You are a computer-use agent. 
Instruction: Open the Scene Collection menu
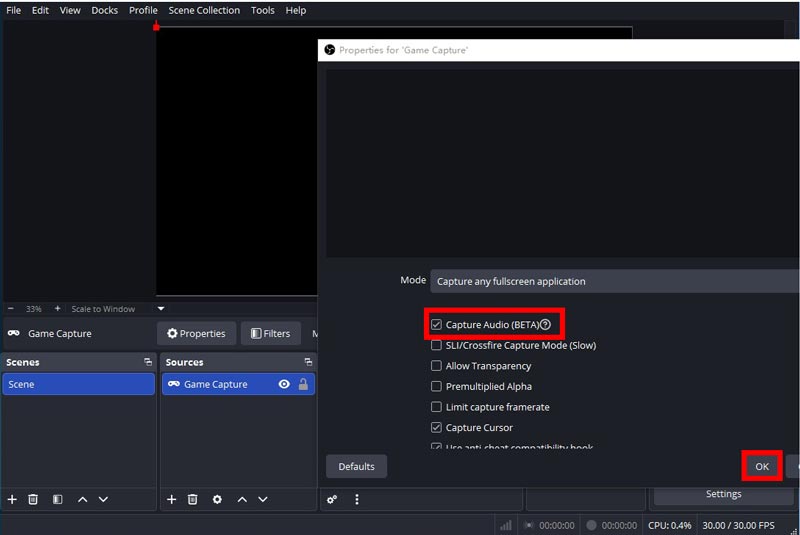point(204,10)
